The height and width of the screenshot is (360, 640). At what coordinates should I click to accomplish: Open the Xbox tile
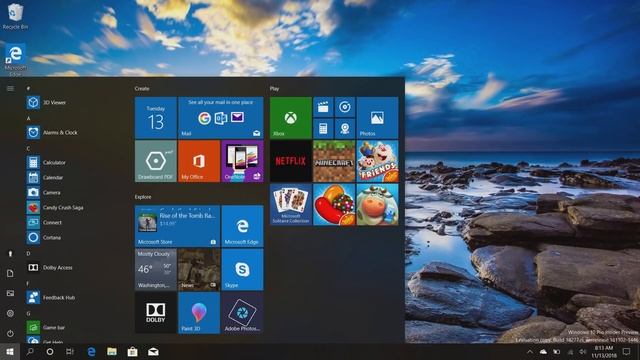point(291,118)
